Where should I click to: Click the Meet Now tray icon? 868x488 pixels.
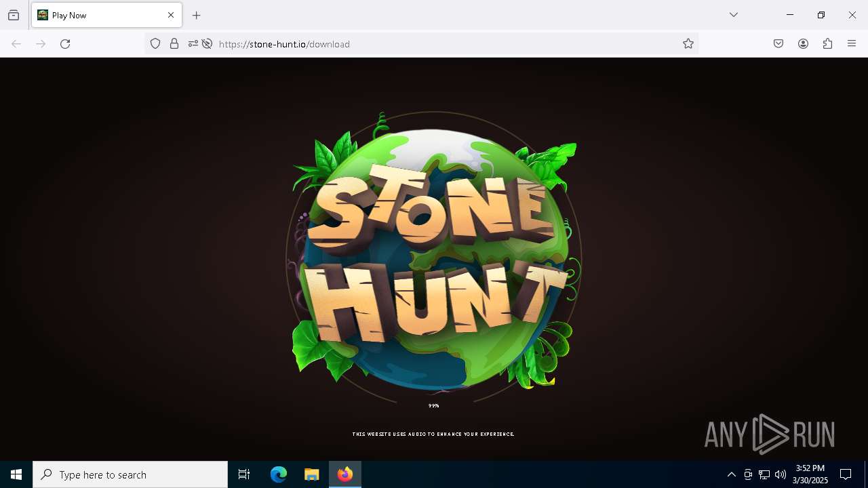748,474
